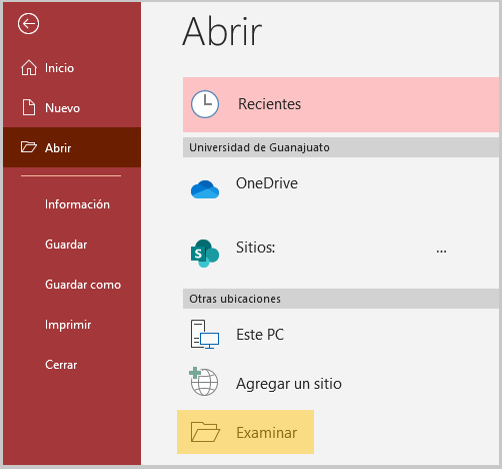The image size is (503, 470).
Task: Choose the OneDrive location label
Action: [x=267, y=183]
